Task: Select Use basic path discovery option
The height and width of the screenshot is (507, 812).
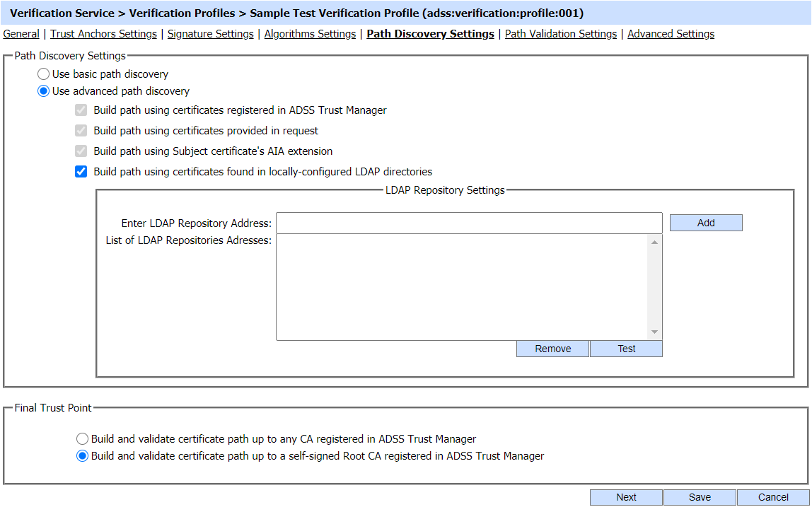Action: pos(44,74)
